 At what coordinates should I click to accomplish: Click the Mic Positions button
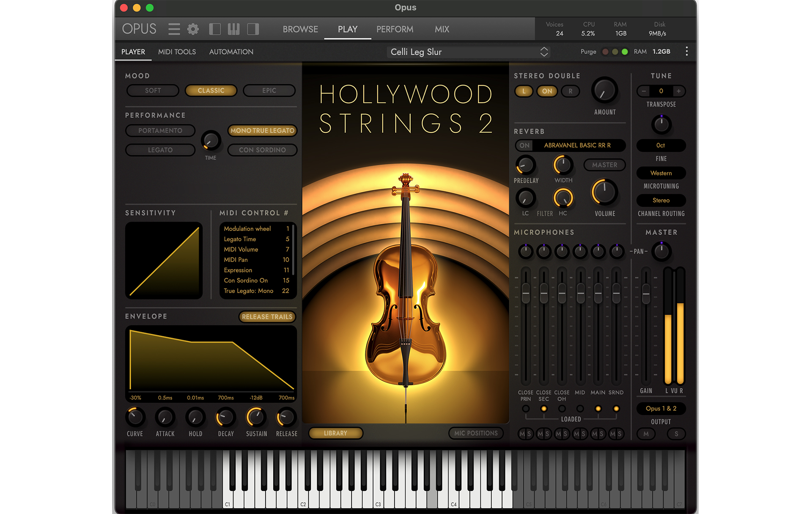pyautogui.click(x=476, y=433)
